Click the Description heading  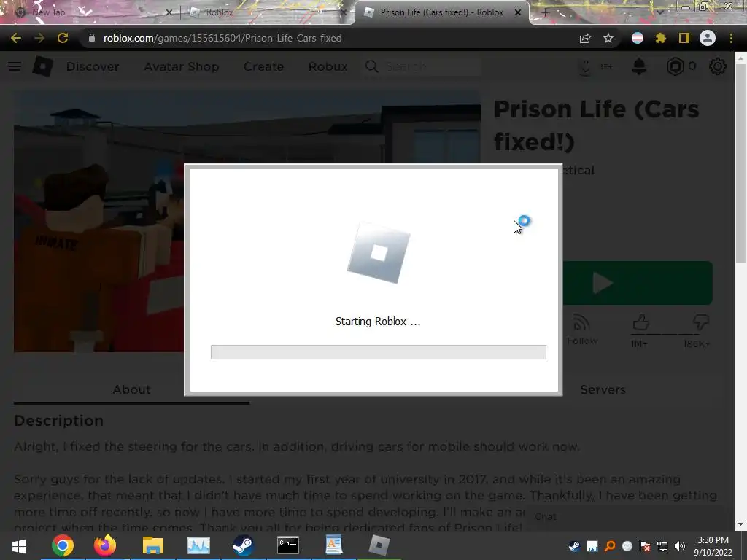58,421
